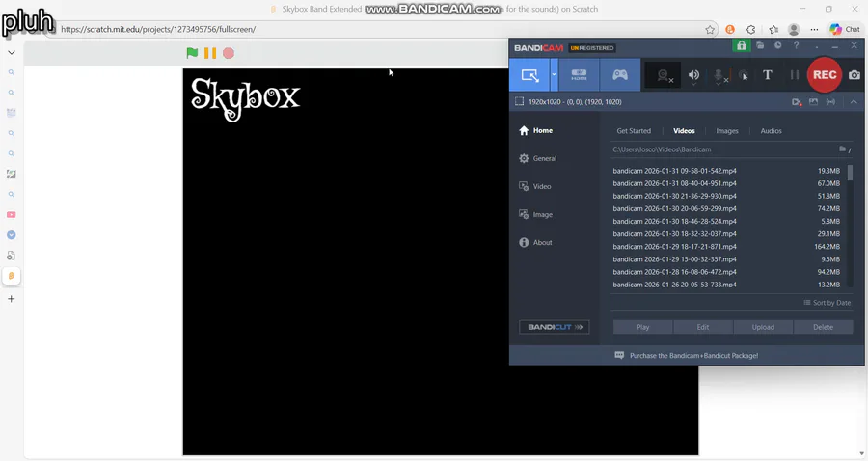Click the green lock icon in Bandicam title bar

pos(742,46)
